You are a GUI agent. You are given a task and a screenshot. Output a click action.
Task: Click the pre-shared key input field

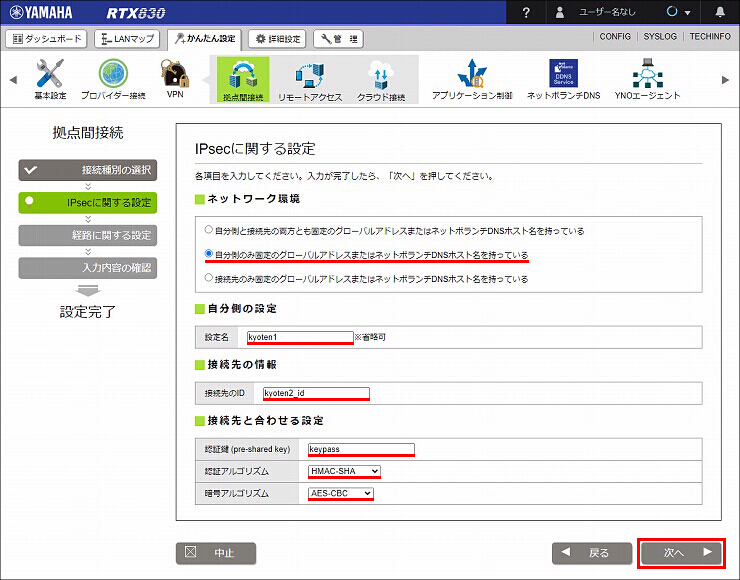coord(362,449)
